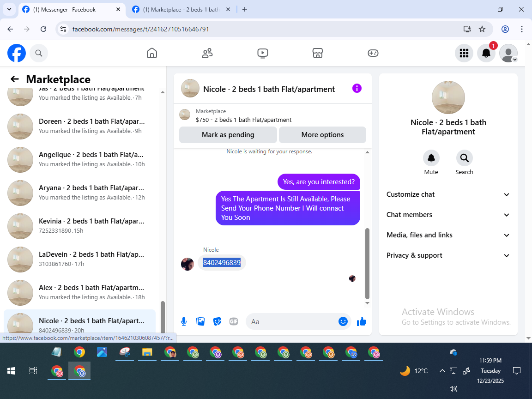Mute this conversation with the bell
The width and height of the screenshot is (532, 399).
tap(431, 158)
